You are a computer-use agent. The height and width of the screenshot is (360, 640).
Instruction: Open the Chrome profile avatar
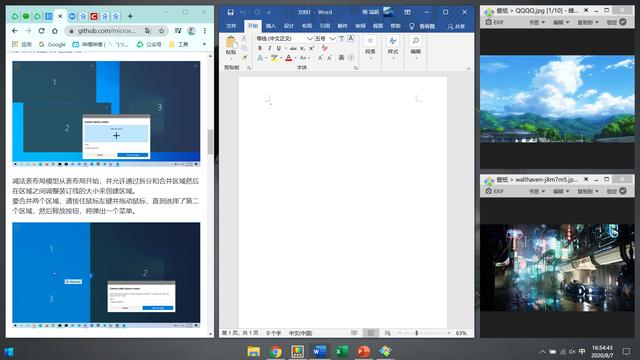(x=191, y=31)
